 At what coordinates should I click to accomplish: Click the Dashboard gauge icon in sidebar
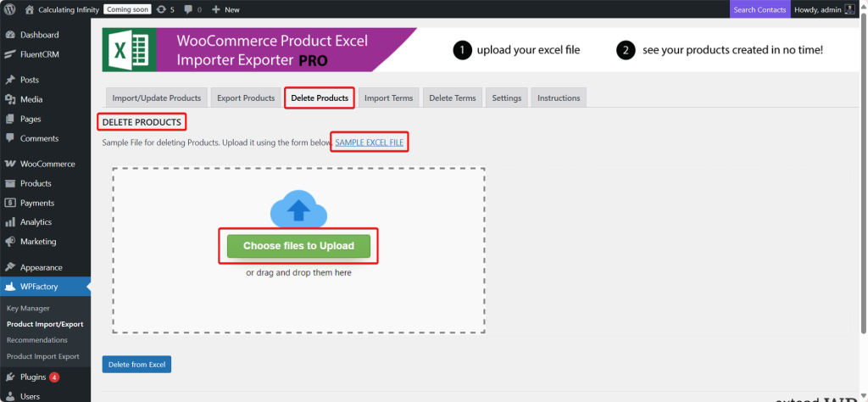pos(10,35)
